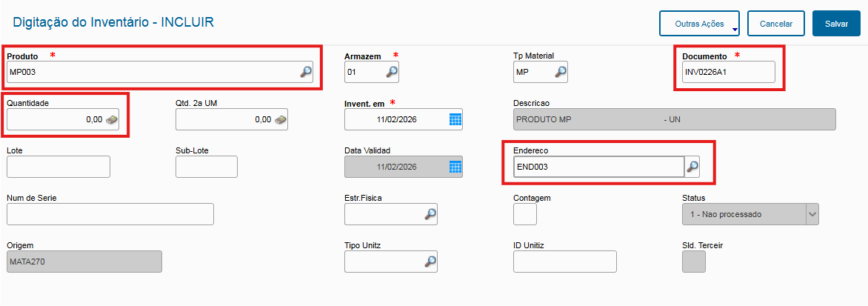
Task: Open the Data Validad calendar icon
Action: click(455, 167)
